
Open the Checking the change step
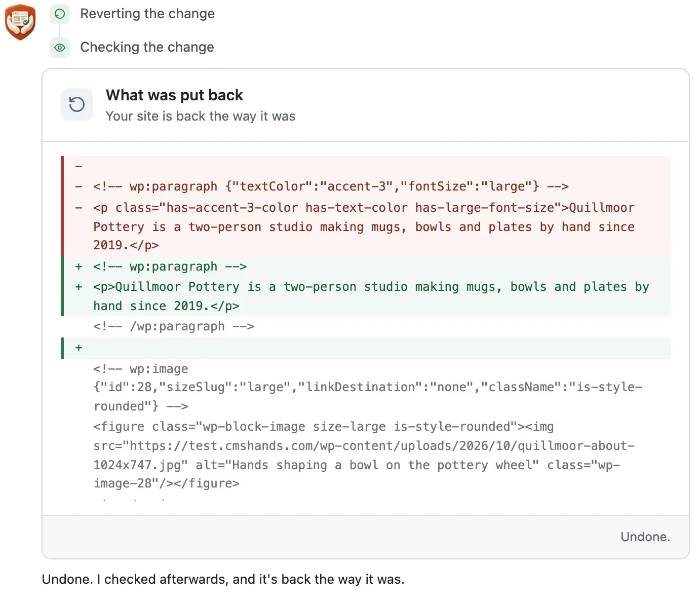coord(147,47)
